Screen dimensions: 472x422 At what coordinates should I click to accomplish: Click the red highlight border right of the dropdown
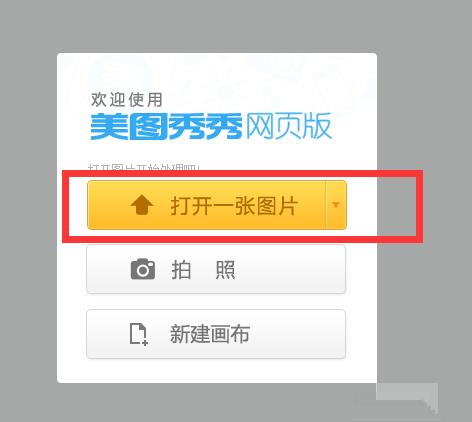(419, 206)
